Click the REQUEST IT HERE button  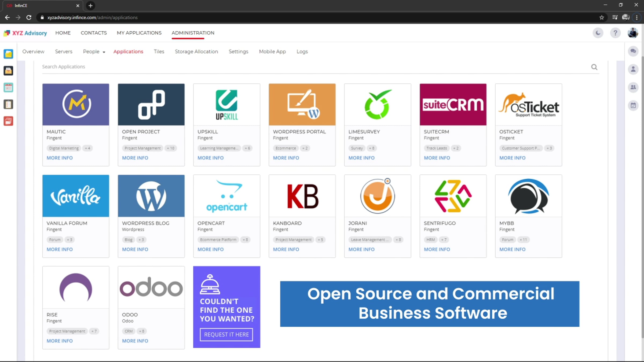point(226,335)
